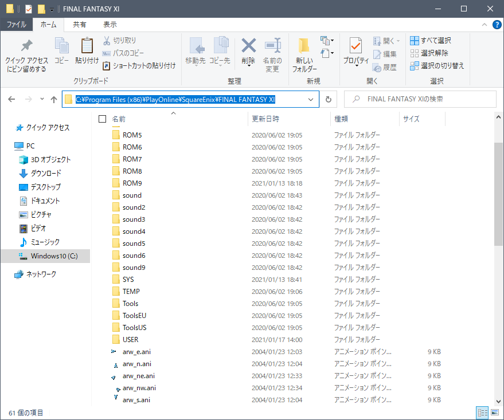Open 3D Objects (3D オブジェクト) folder
This screenshot has height=420, width=504.
coord(45,160)
